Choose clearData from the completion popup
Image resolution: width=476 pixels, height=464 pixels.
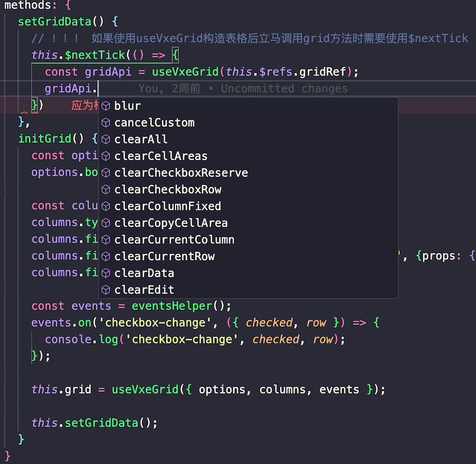[x=248, y=273]
